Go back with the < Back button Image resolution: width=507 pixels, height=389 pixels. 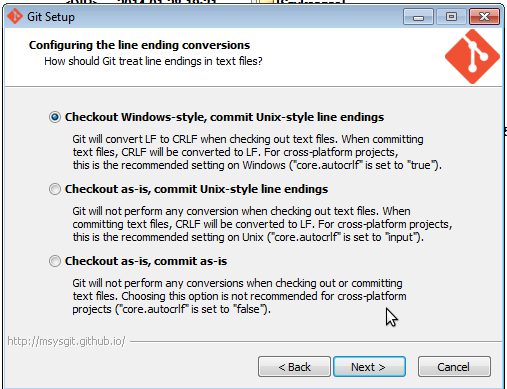pos(294,367)
